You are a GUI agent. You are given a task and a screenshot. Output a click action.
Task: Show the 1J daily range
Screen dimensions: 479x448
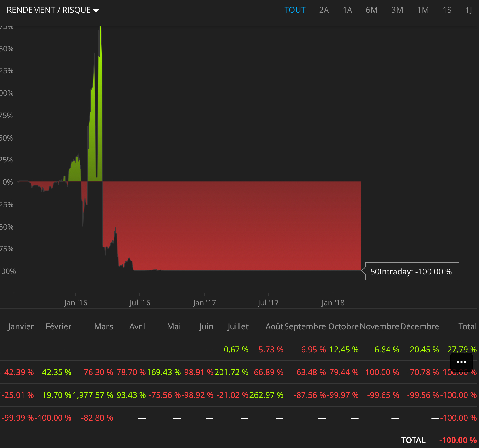(x=469, y=10)
